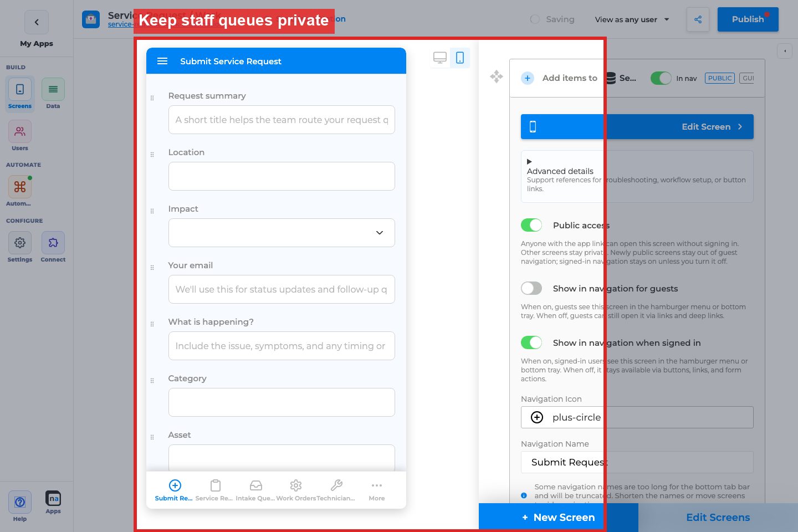Screen dimensions: 798x532
Task: Collapse the right side panel arrow
Action: pyautogui.click(x=785, y=51)
